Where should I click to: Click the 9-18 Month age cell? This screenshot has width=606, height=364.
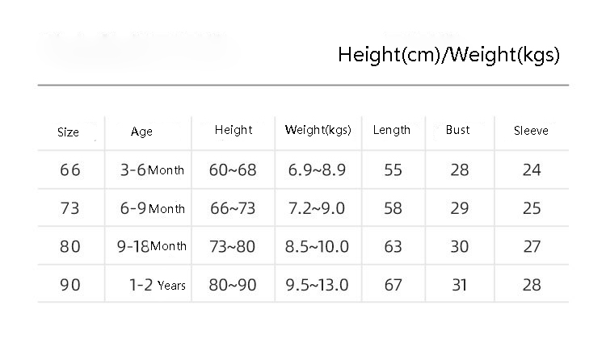(x=152, y=246)
